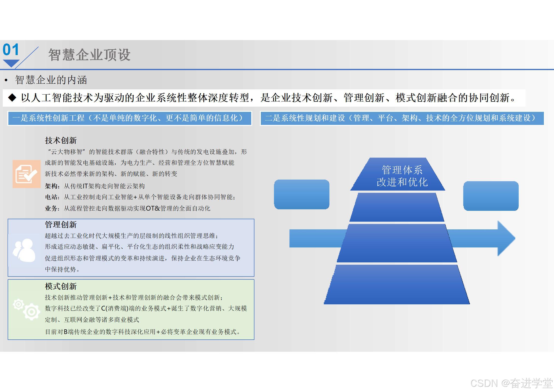Click the 技术创新 heading
554x392 pixels.
click(x=61, y=140)
